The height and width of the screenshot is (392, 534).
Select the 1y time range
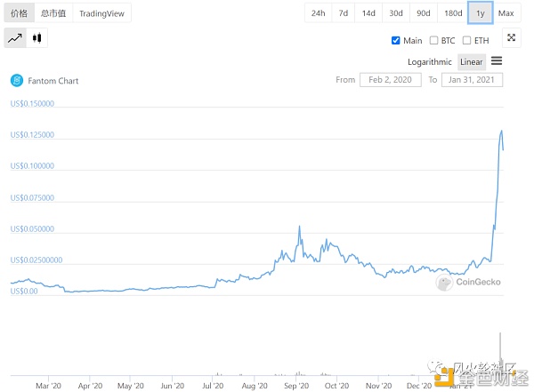pos(481,13)
